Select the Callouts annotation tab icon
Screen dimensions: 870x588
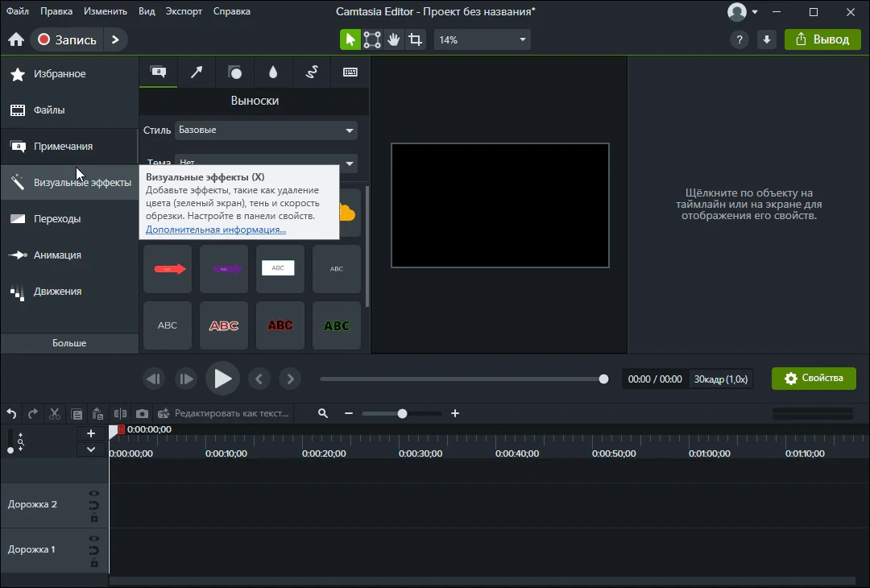tap(158, 72)
